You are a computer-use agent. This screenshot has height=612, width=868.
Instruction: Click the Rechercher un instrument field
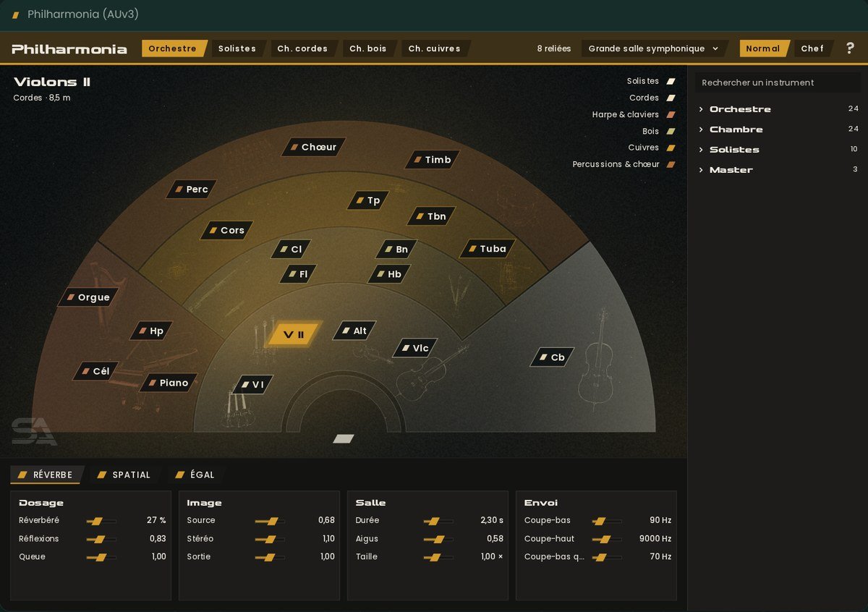[778, 82]
